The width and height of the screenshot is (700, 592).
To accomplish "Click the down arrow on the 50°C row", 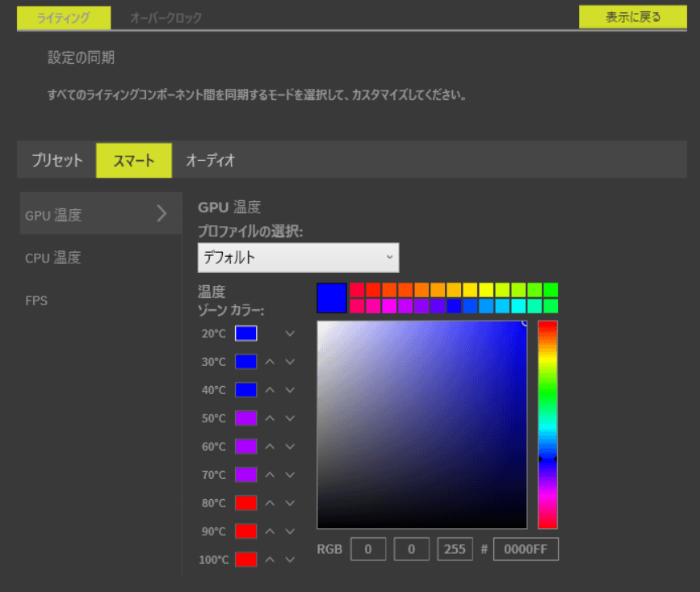I will point(290,418).
